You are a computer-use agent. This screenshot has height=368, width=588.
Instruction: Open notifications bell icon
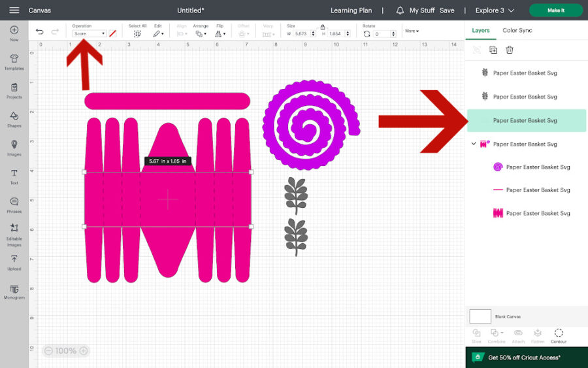click(x=400, y=10)
